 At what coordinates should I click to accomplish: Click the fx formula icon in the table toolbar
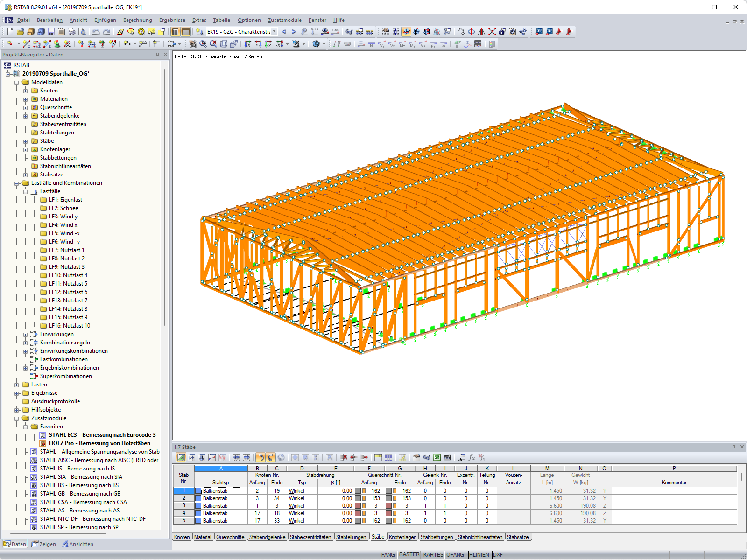point(472,457)
